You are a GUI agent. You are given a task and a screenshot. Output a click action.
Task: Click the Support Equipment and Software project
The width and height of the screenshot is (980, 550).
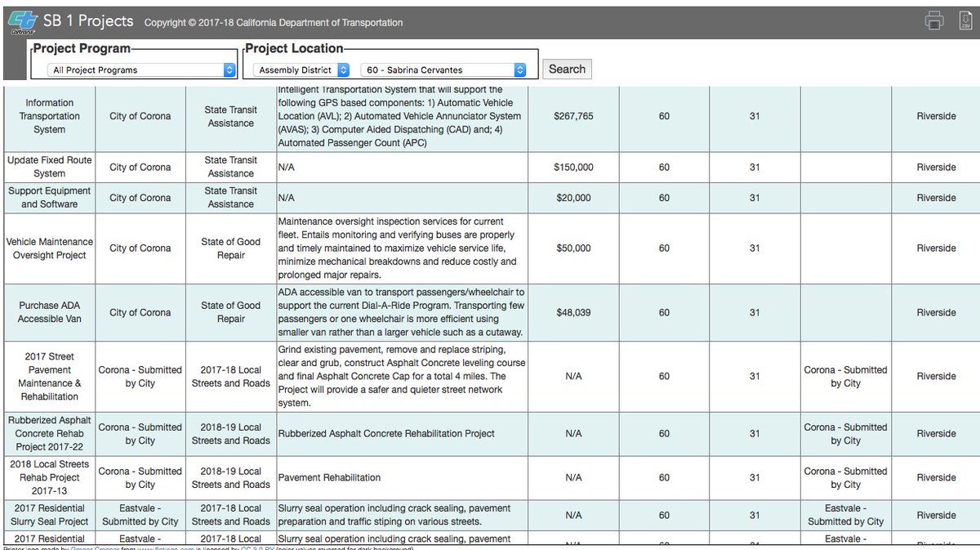(50, 198)
